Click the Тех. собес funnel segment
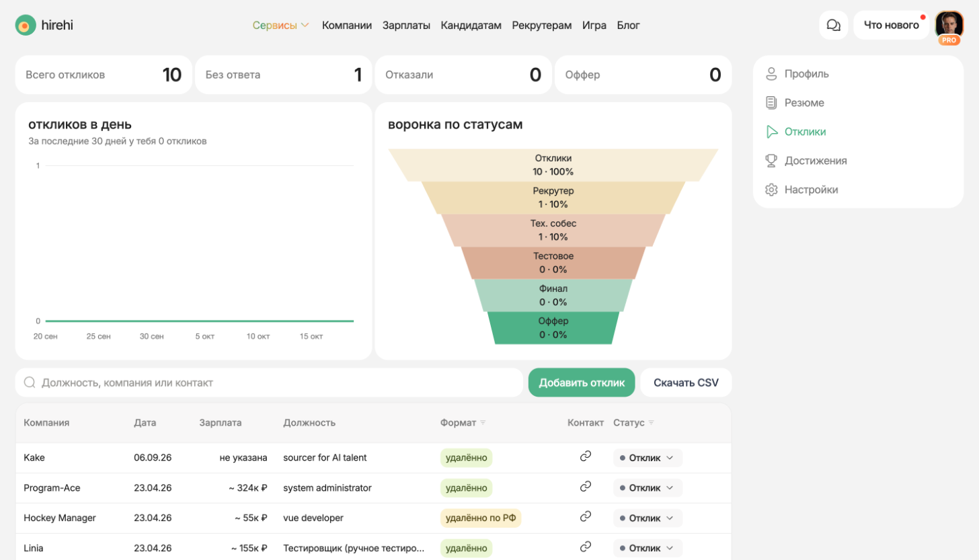Viewport: 979px width, 560px height. pos(553,230)
